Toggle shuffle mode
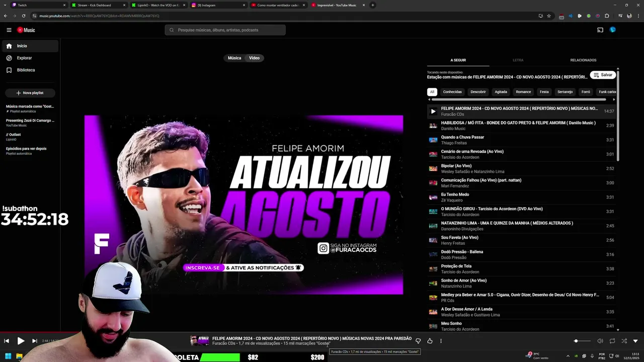Viewport: 644px width, 362px height. tap(624, 341)
